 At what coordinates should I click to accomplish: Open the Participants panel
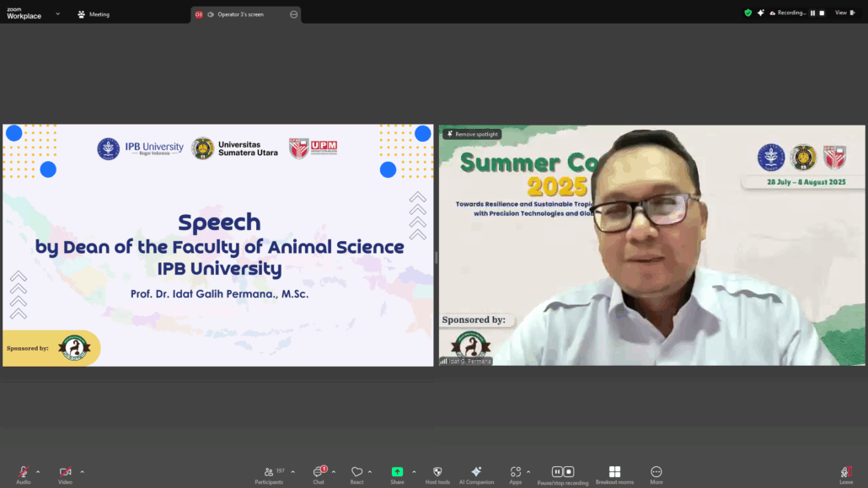click(x=269, y=473)
